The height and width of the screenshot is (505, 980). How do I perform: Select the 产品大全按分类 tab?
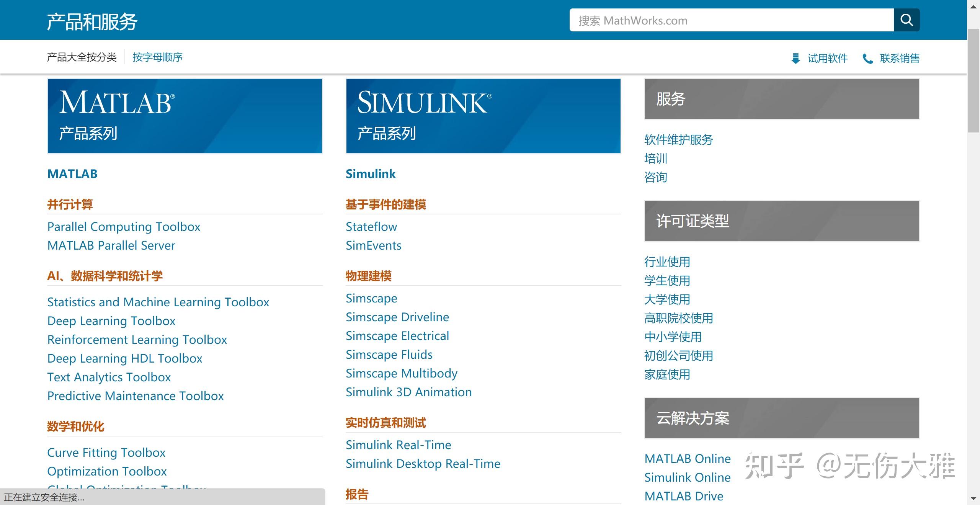pyautogui.click(x=82, y=57)
